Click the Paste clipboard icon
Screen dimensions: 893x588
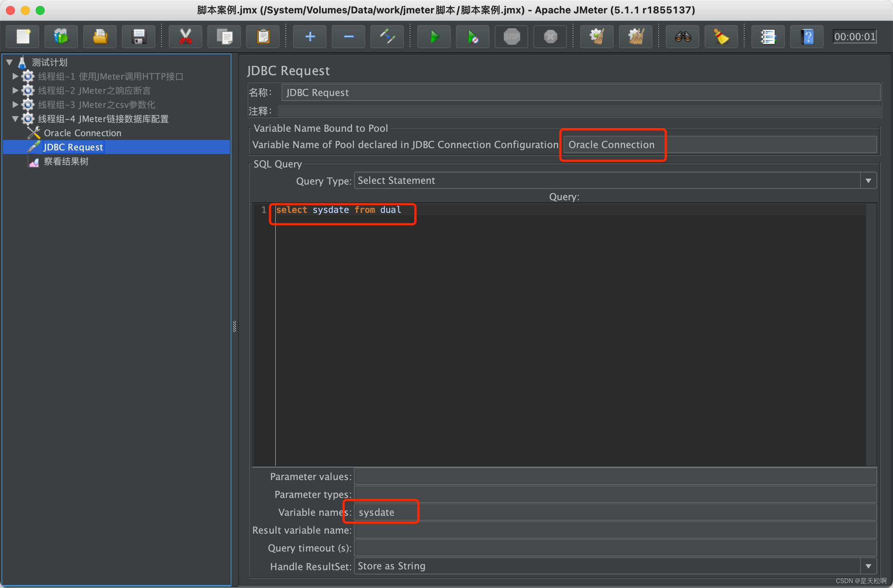click(263, 36)
